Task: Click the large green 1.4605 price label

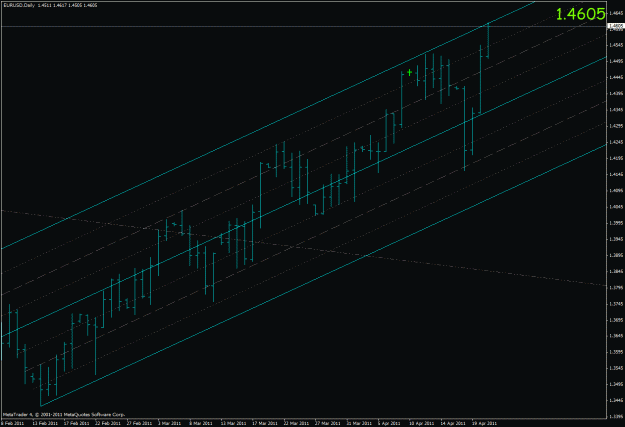Action: point(580,14)
